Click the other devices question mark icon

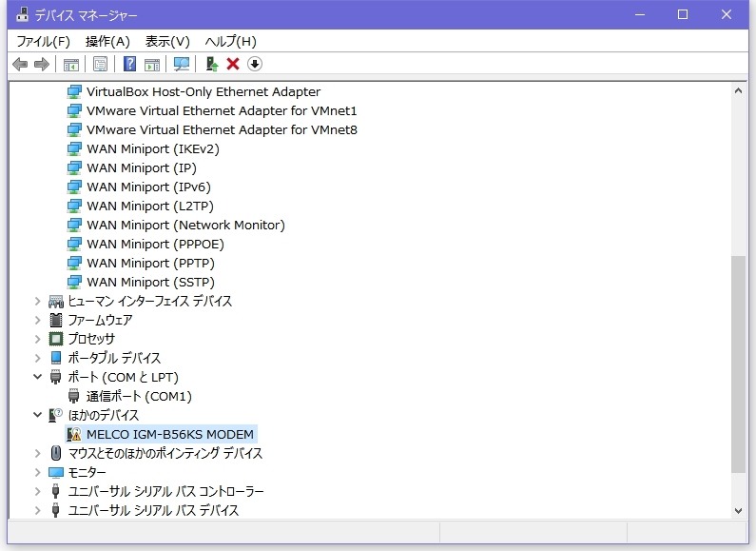coord(56,415)
